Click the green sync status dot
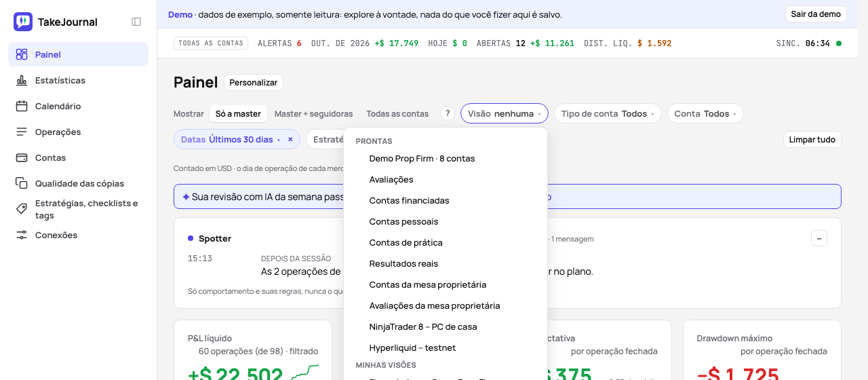 coord(839,43)
